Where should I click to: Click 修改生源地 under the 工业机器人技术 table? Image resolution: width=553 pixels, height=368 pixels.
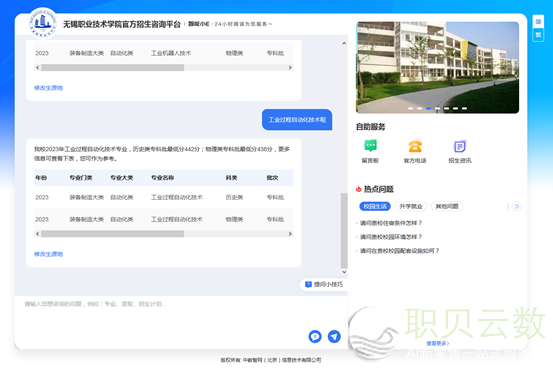[x=48, y=88]
